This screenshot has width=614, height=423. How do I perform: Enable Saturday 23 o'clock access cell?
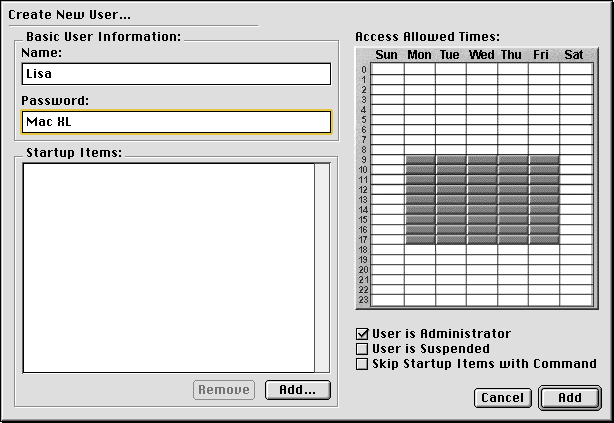pyautogui.click(x=576, y=300)
